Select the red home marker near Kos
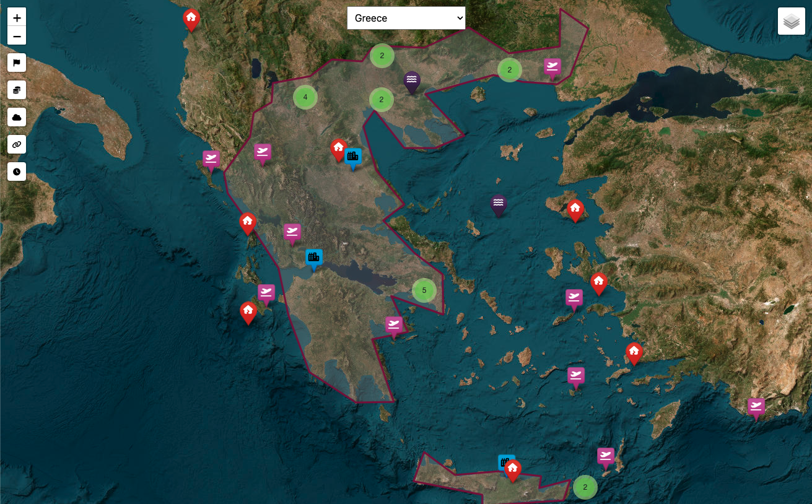 (x=634, y=353)
